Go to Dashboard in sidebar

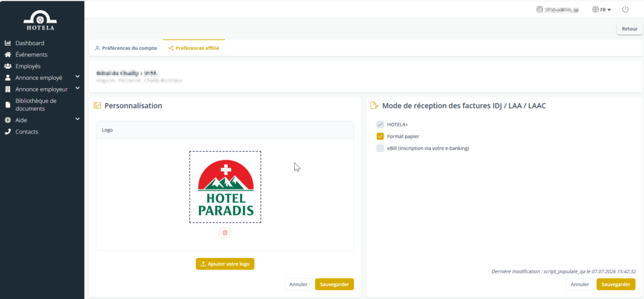pyautogui.click(x=30, y=43)
